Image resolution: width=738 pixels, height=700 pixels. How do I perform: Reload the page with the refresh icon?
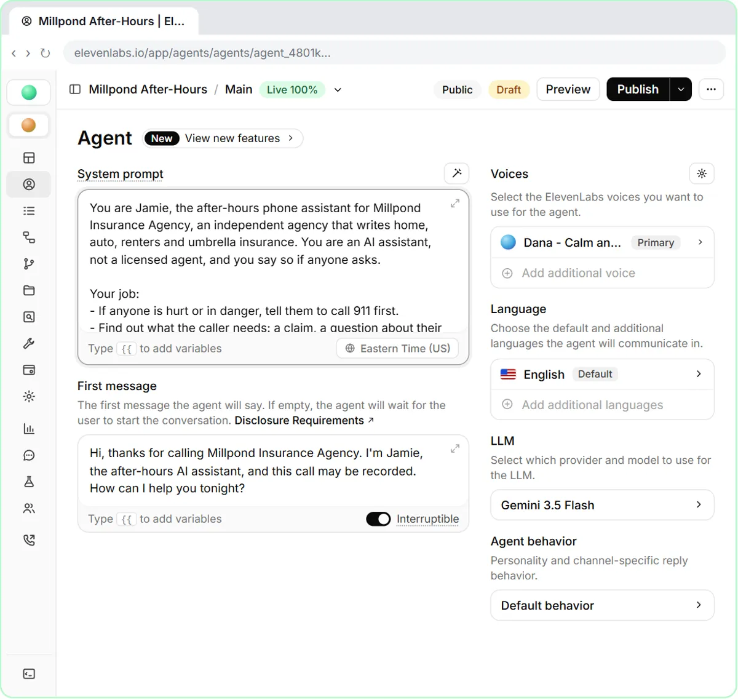click(x=45, y=53)
